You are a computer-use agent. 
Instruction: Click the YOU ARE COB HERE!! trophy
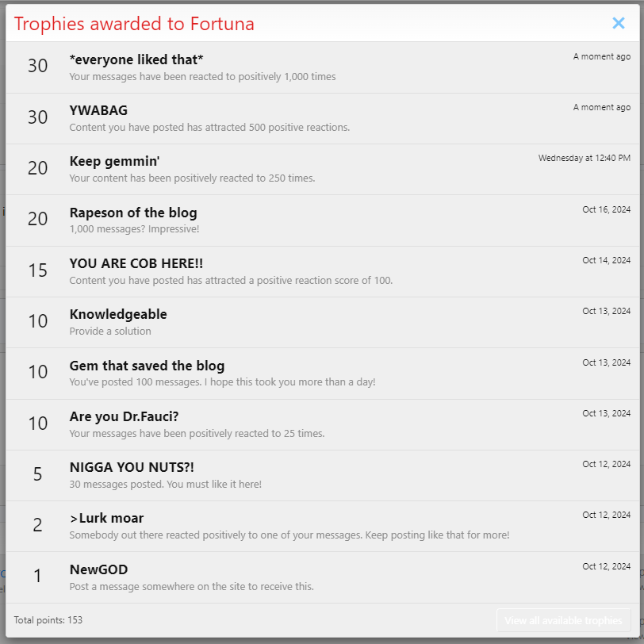click(x=136, y=263)
